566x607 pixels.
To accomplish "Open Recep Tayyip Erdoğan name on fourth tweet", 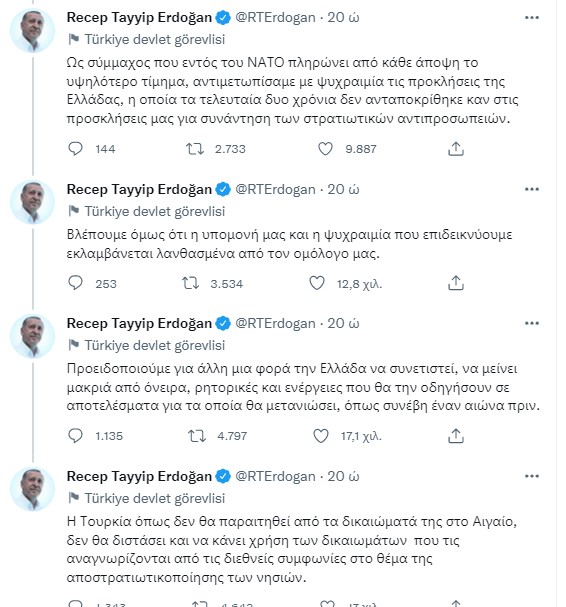I will (139, 476).
